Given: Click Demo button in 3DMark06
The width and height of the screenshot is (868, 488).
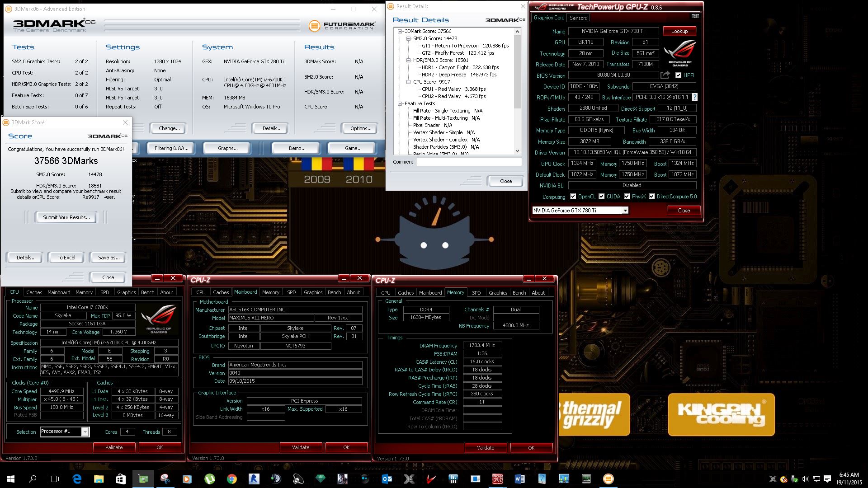Looking at the screenshot, I should (297, 148).
